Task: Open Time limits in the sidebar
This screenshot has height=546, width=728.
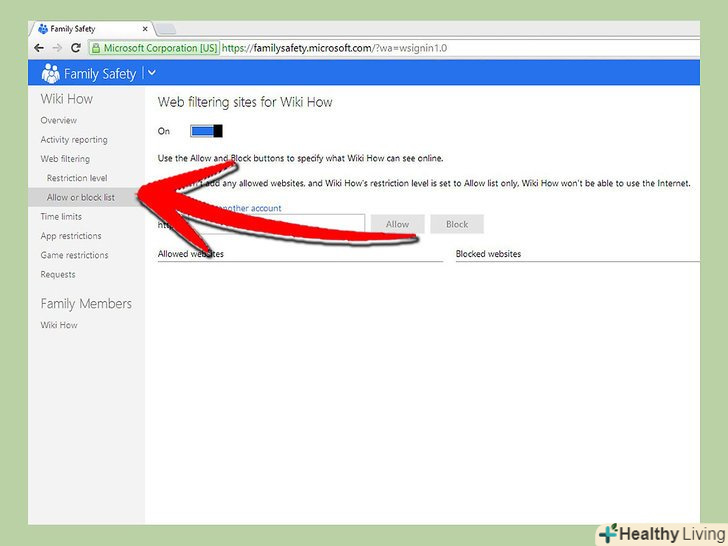Action: tap(61, 217)
